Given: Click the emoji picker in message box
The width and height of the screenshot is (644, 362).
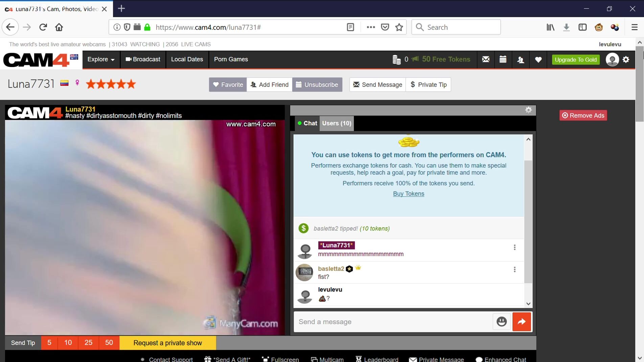Looking at the screenshot, I should coord(501,321).
